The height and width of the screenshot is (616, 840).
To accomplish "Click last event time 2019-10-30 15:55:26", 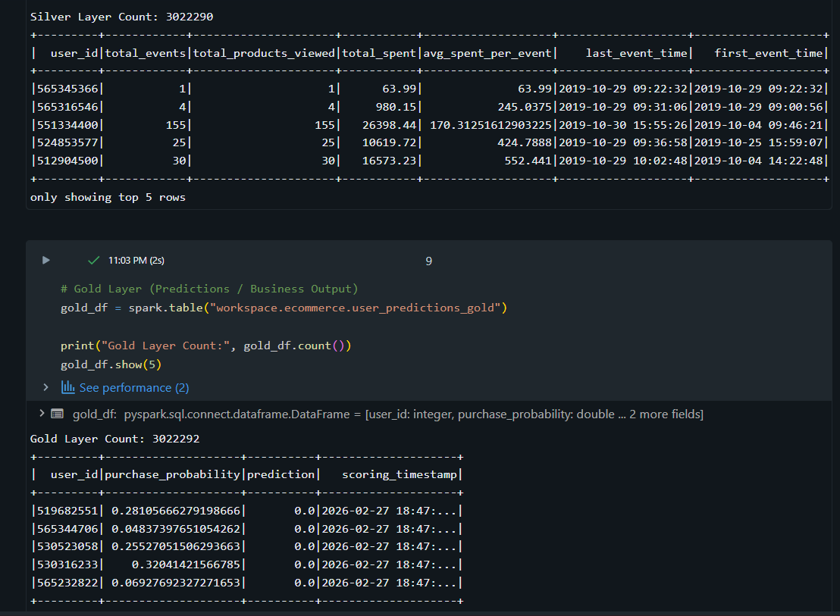I will pos(623,125).
